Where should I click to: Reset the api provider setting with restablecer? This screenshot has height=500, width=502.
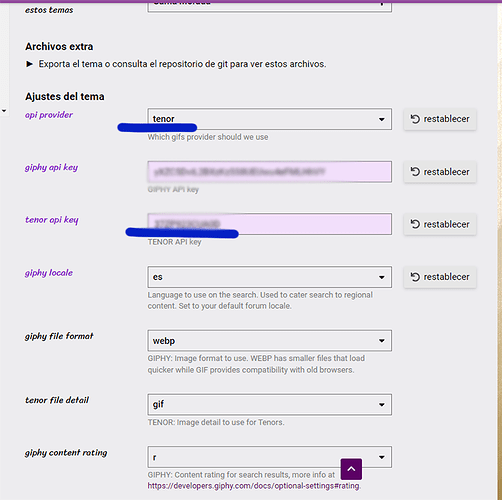click(440, 119)
